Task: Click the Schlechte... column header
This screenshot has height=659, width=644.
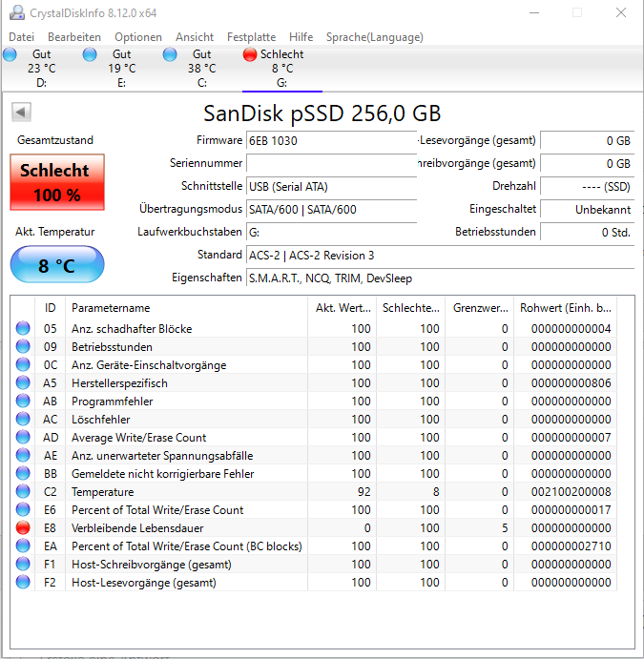Action: 410,308
